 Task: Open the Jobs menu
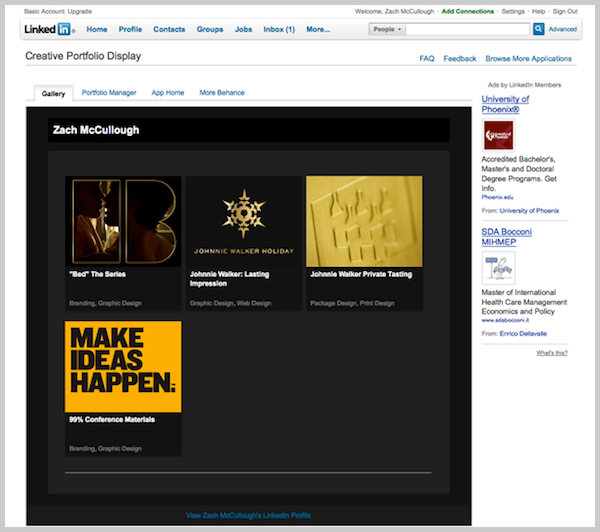[243, 29]
